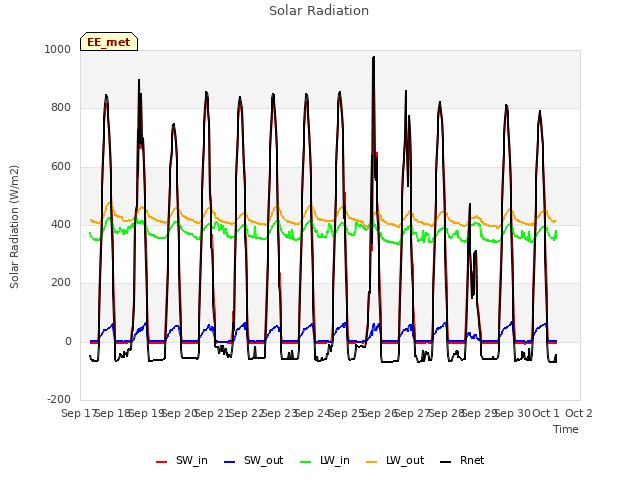Click the 0 y-axis tick label
This screenshot has height=480, width=640.
click(68, 342)
